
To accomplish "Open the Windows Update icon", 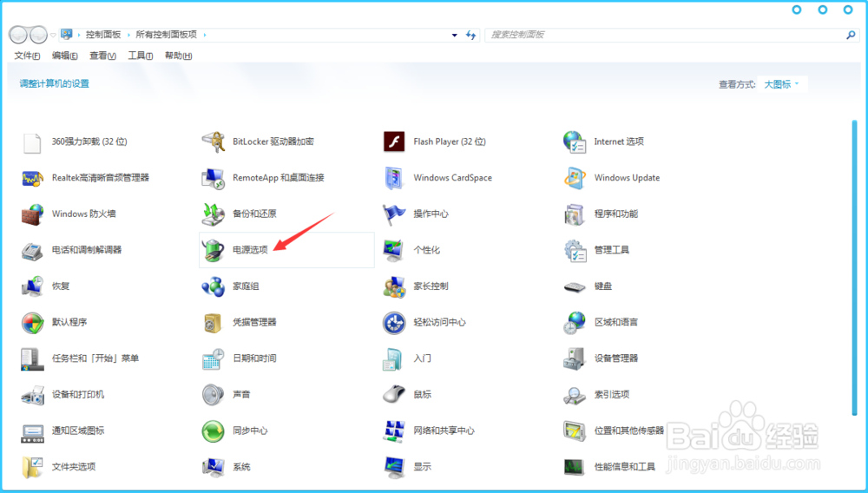I will 575,178.
